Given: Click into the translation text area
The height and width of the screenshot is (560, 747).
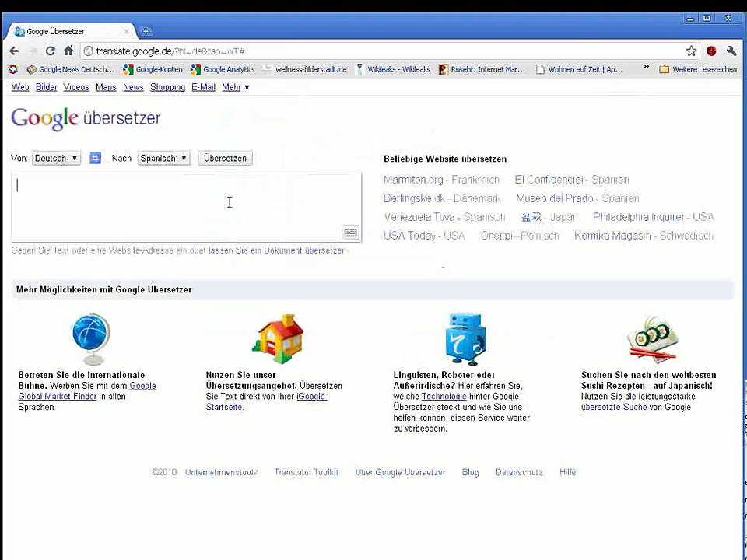Looking at the screenshot, I should click(x=186, y=207).
